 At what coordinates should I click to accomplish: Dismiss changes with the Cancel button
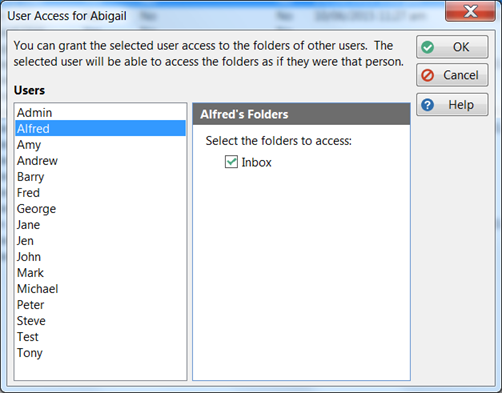[x=452, y=75]
